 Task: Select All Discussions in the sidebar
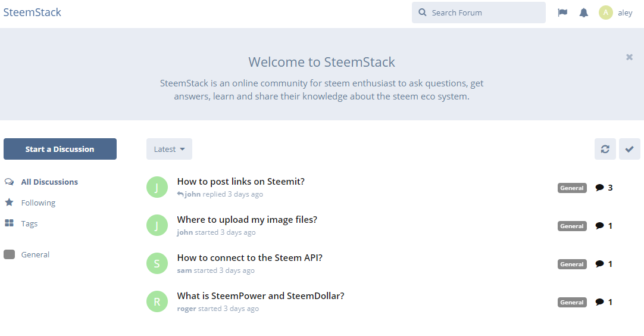[x=49, y=182]
